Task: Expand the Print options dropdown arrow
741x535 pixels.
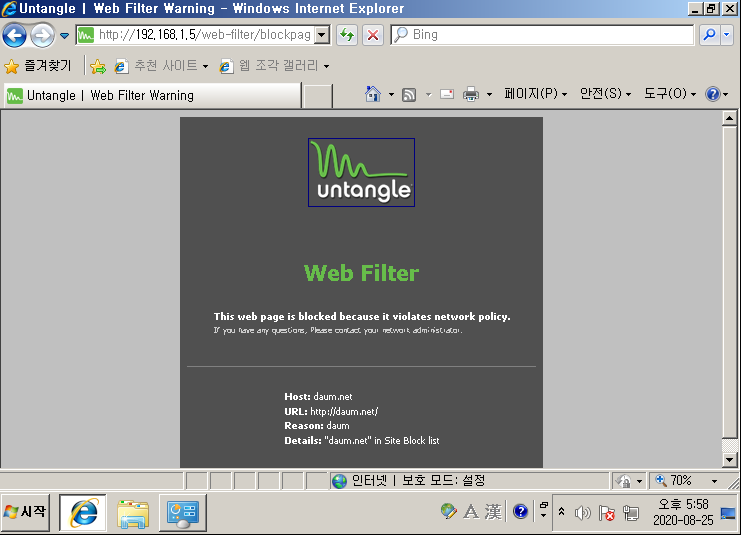Action: pyautogui.click(x=489, y=95)
